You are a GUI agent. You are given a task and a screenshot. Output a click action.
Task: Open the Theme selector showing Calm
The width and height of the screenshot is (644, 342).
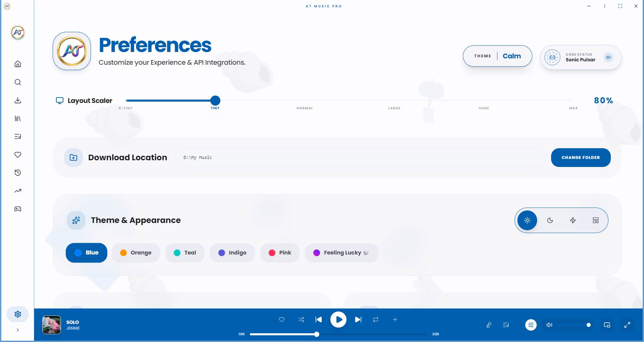point(497,56)
